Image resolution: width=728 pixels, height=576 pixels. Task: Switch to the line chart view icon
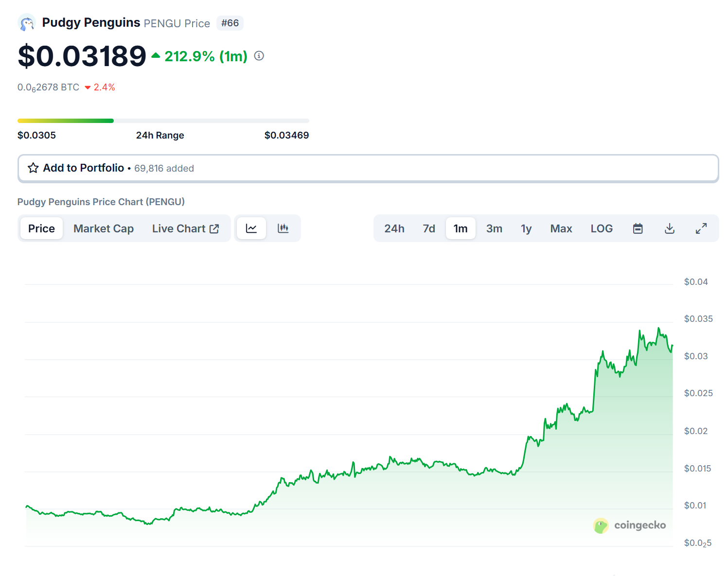coord(251,228)
